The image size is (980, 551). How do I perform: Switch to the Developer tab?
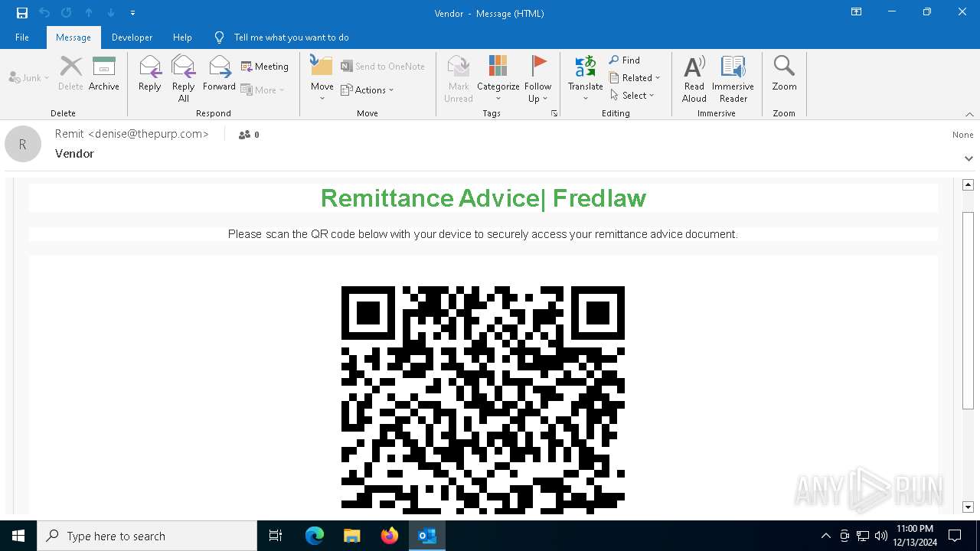[132, 37]
